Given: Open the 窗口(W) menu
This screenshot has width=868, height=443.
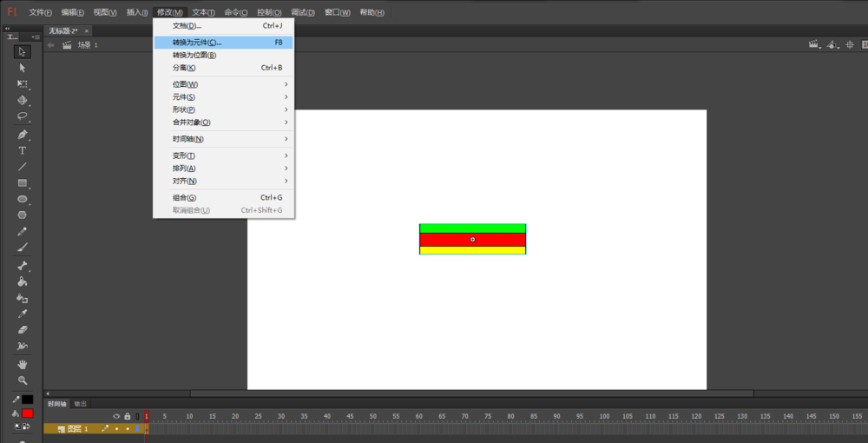Looking at the screenshot, I should pos(338,12).
